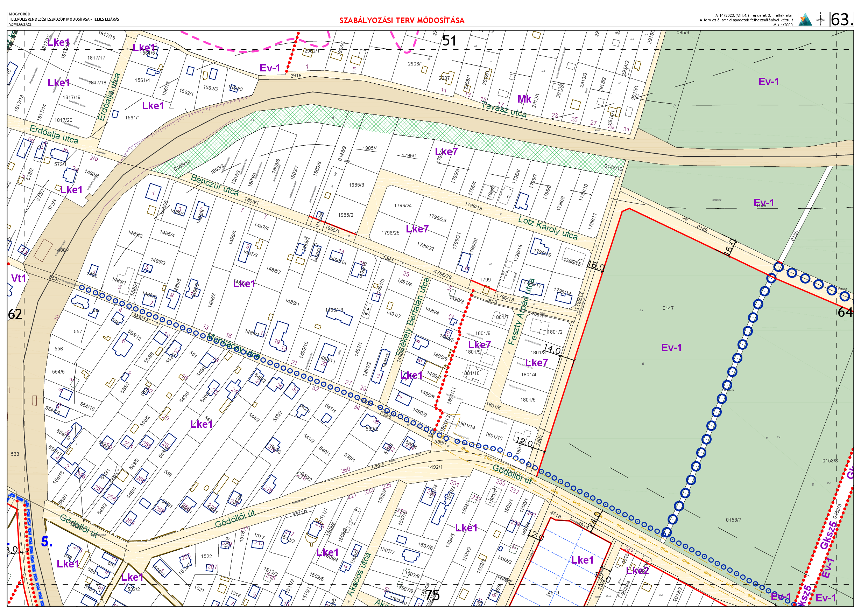Screen dimensions: 868x614
Task: Click the 'Lotz Károly utca' street label
Action: coord(548,228)
